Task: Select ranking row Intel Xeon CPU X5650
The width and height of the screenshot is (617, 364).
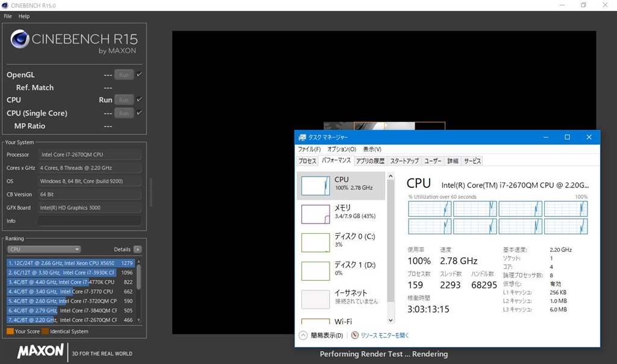Action: tap(70, 263)
